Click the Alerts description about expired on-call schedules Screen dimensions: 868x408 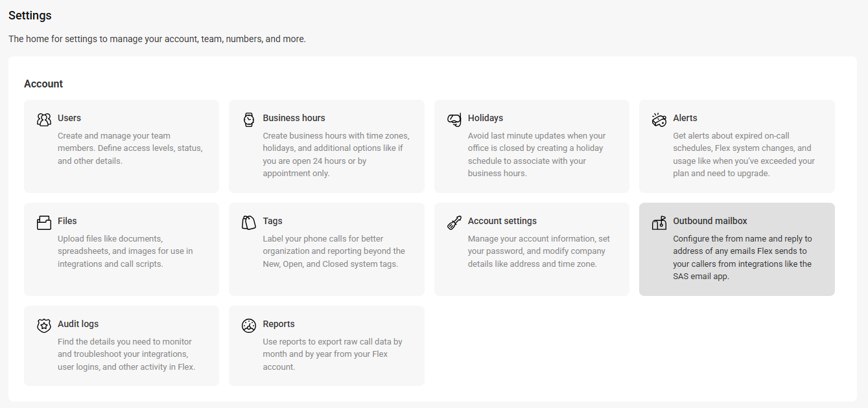coord(744,155)
